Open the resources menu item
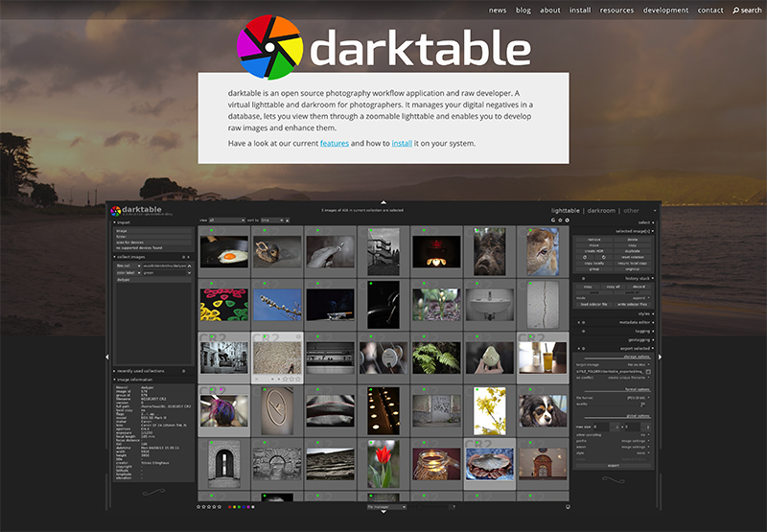Viewport: 767px width, 532px height. [x=616, y=11]
